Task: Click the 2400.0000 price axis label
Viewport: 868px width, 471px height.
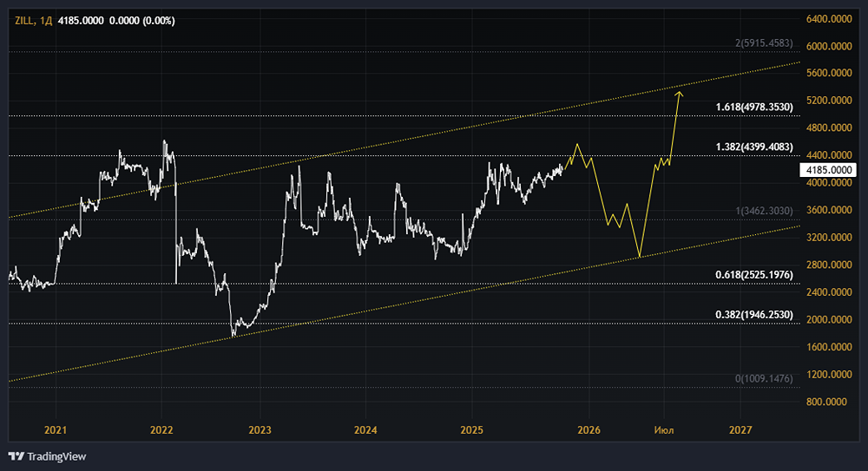Action: (x=829, y=291)
